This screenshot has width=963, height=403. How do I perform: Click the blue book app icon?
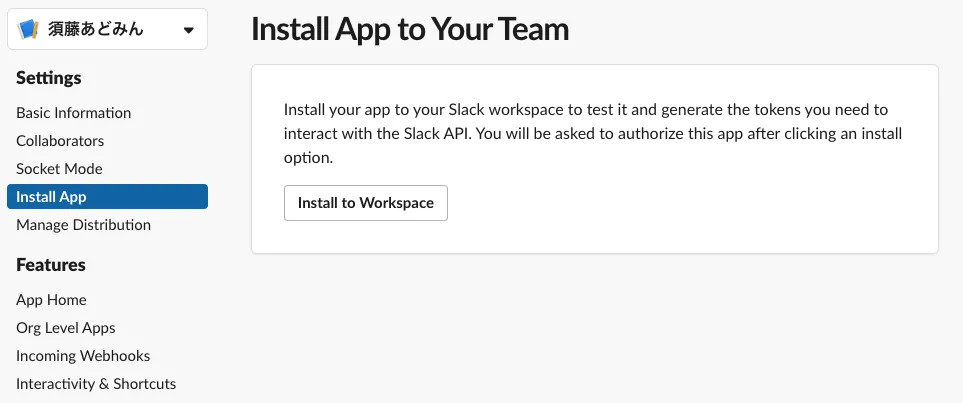coord(28,29)
